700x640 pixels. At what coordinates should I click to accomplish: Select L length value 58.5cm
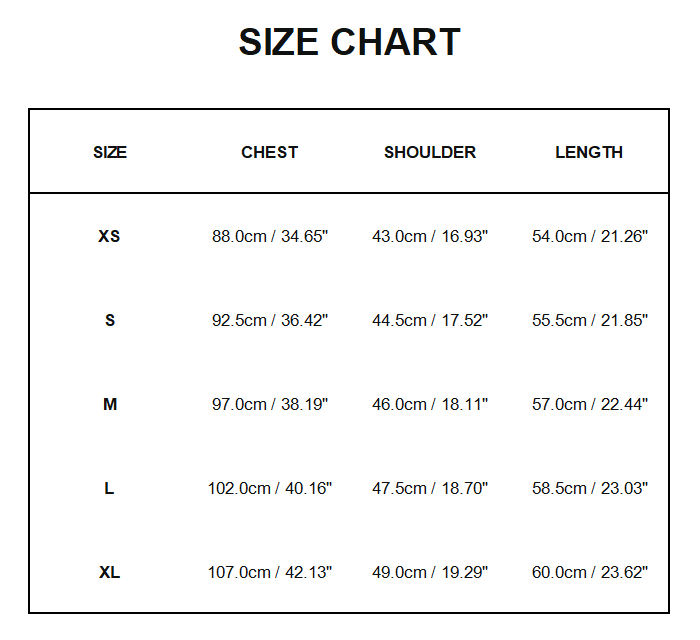[590, 489]
